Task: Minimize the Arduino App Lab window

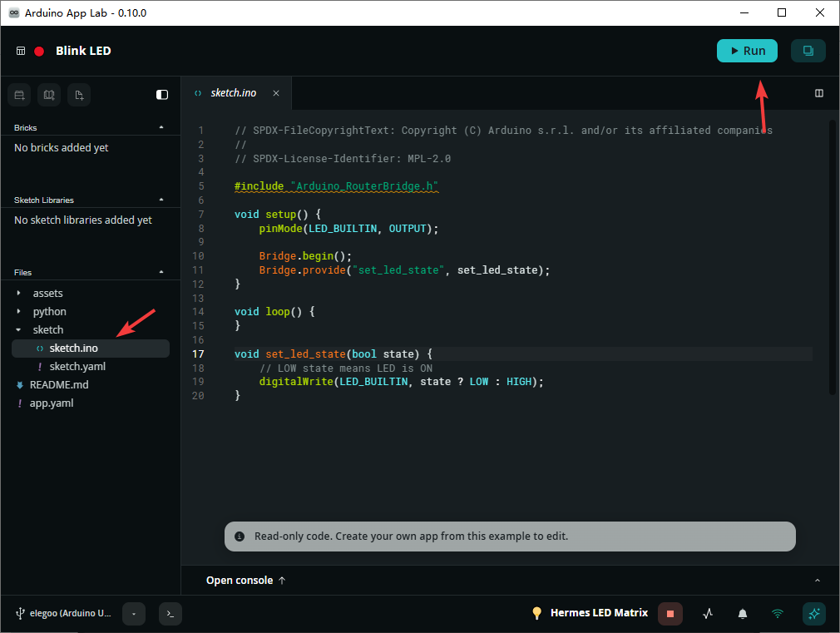Action: [x=744, y=12]
